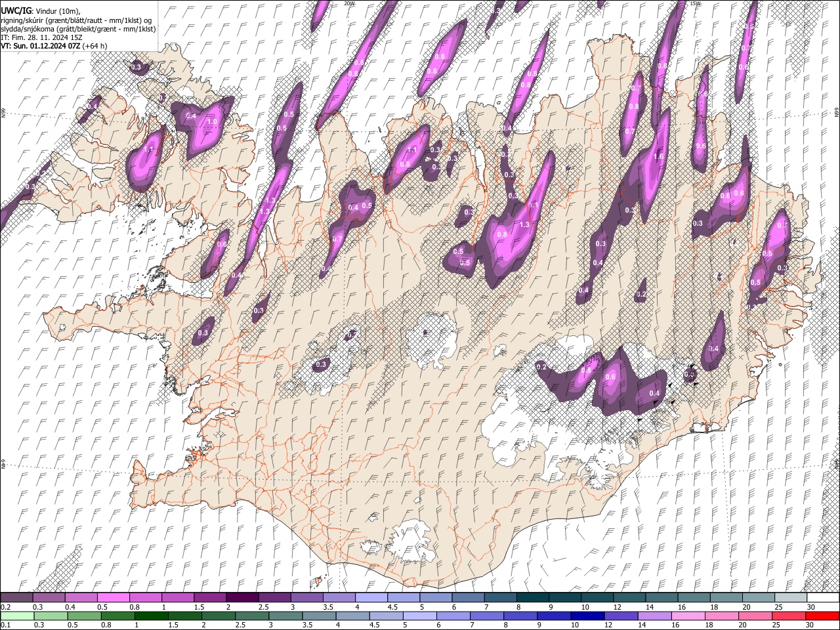Select the red 30 mm rain legend swatch
The height and width of the screenshot is (630, 840).
pos(823,616)
